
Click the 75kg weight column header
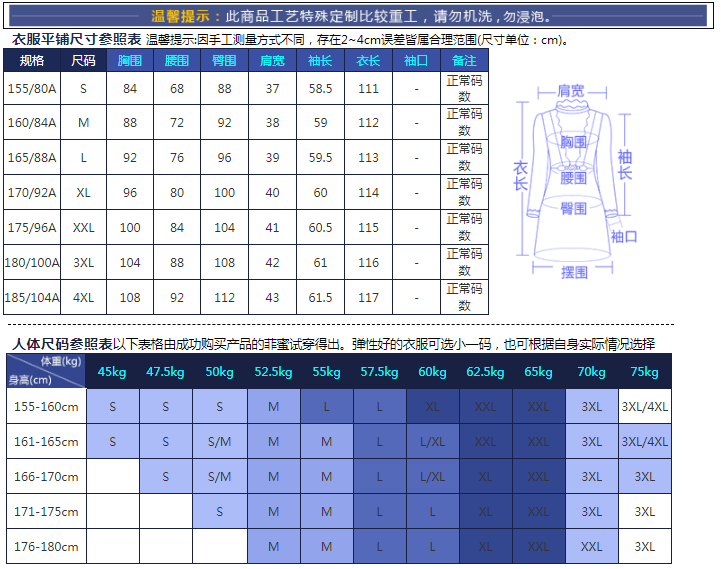(x=645, y=372)
